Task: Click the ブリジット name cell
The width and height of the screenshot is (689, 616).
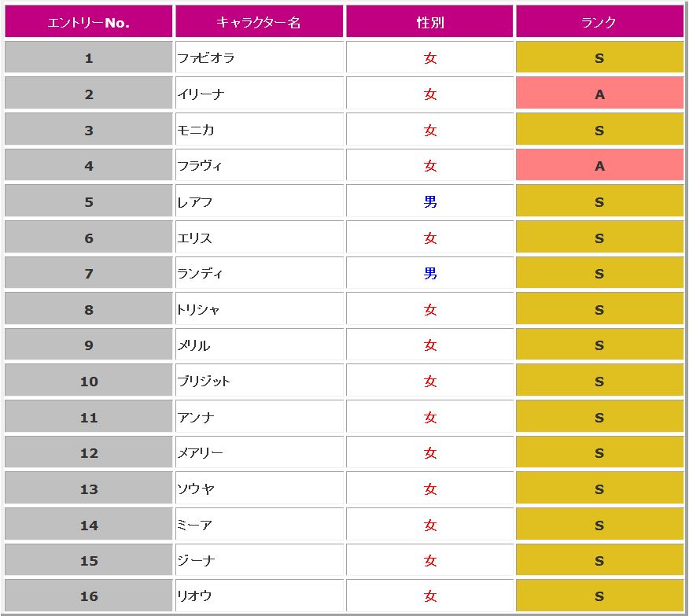Action: coord(204,382)
